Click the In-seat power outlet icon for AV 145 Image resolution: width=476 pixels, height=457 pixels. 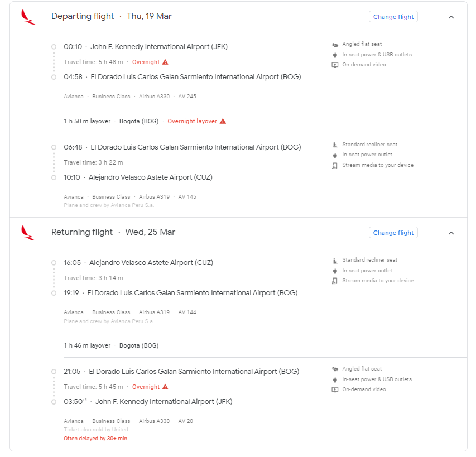(335, 155)
